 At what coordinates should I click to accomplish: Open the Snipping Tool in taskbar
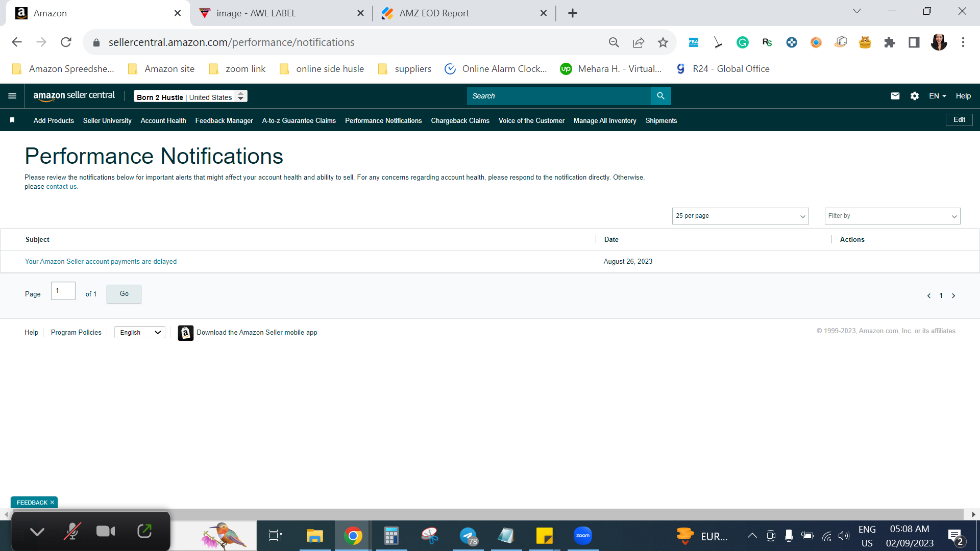click(430, 536)
